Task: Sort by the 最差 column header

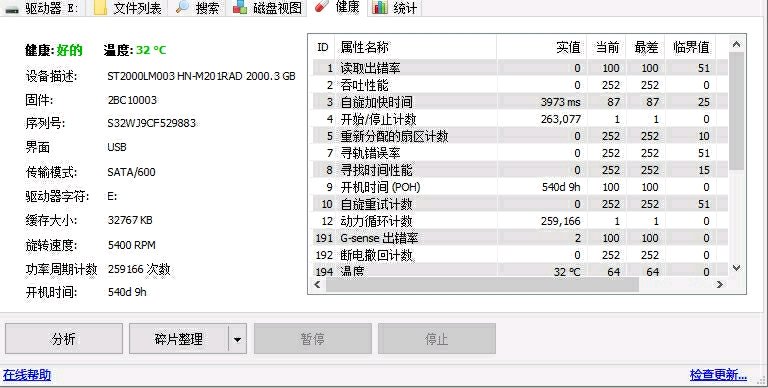Action: click(x=645, y=47)
